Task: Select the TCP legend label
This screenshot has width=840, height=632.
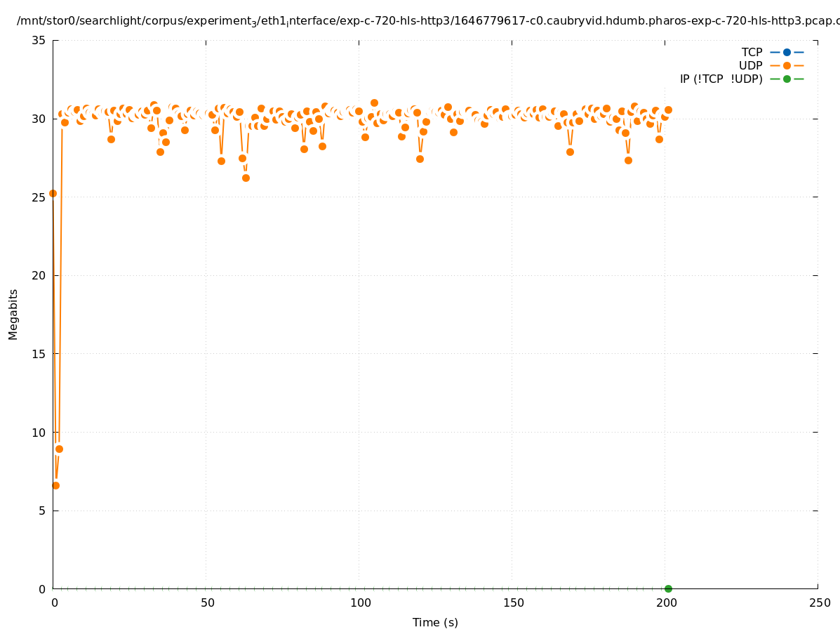Action: point(752,52)
